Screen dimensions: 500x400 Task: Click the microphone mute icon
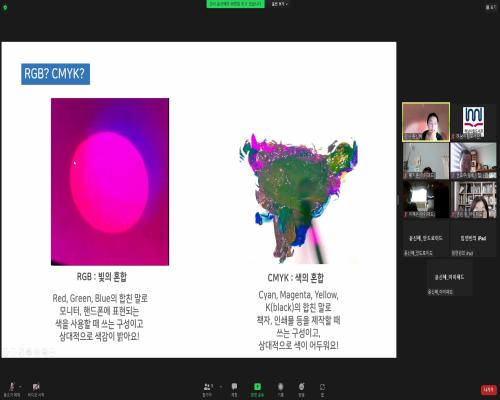pyautogui.click(x=12, y=387)
